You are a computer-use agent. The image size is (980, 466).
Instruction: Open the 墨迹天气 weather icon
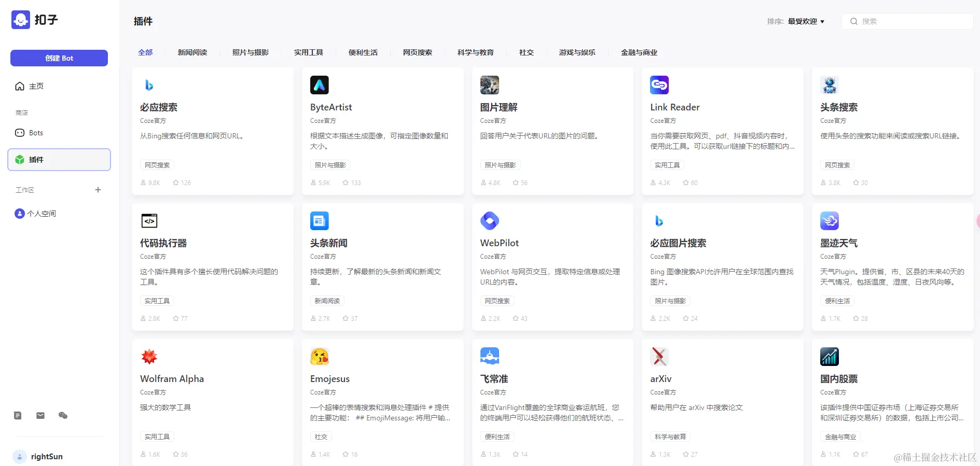point(830,221)
